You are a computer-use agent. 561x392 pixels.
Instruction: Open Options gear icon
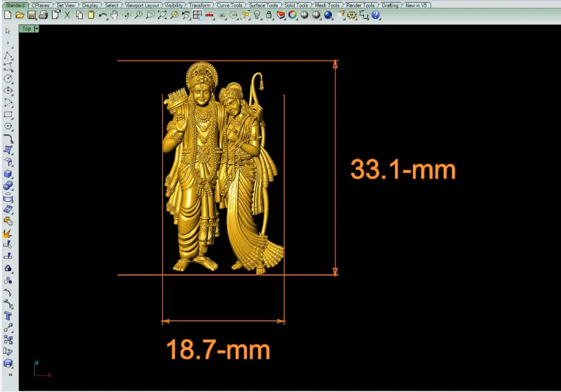(352, 15)
